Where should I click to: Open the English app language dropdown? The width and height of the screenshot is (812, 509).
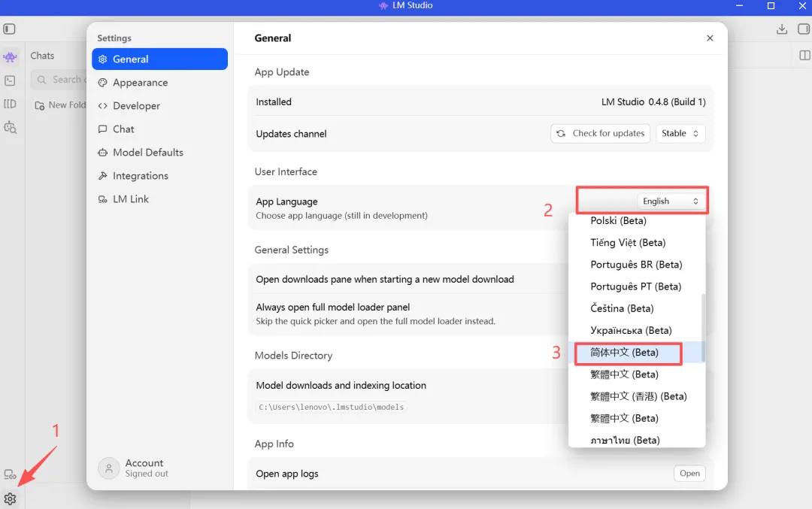(670, 201)
